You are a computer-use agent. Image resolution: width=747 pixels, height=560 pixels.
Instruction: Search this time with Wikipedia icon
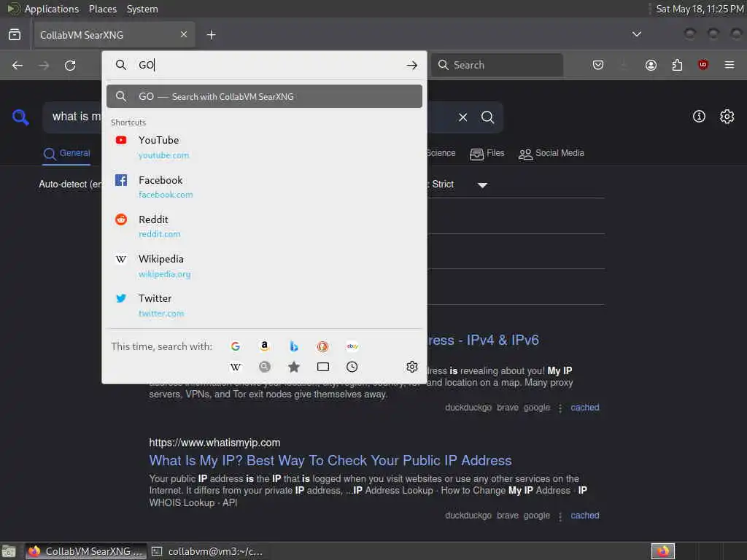coord(236,367)
